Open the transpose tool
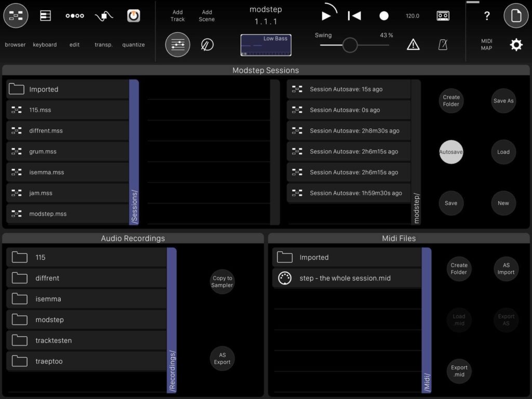532x399 pixels. (104, 16)
